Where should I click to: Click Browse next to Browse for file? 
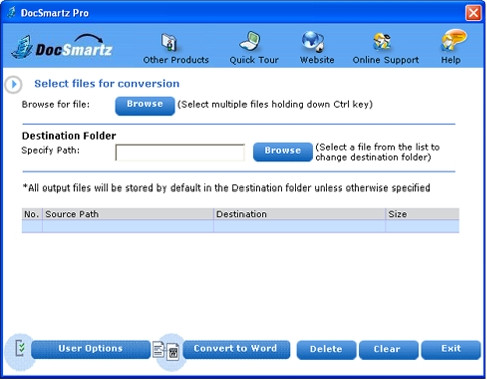pos(145,105)
